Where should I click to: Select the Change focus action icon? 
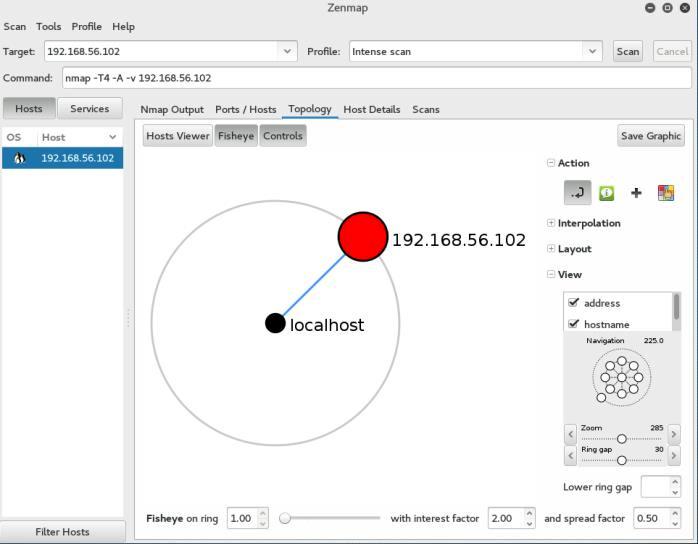coord(577,193)
